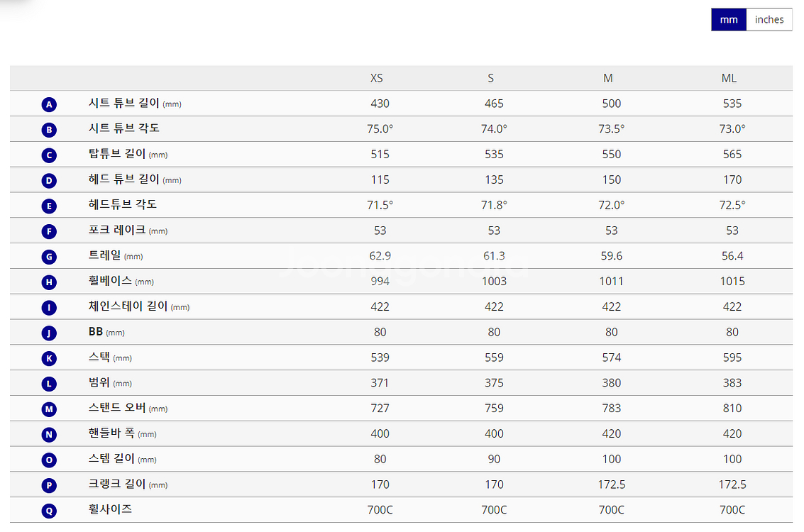Click the D head tube length icon
The image size is (804, 532).
pos(49,180)
